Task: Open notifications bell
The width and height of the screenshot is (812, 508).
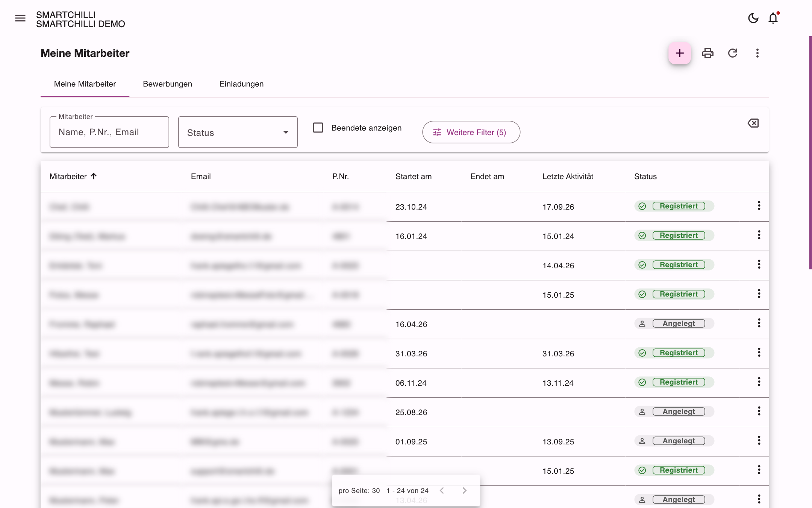Action: pyautogui.click(x=773, y=18)
